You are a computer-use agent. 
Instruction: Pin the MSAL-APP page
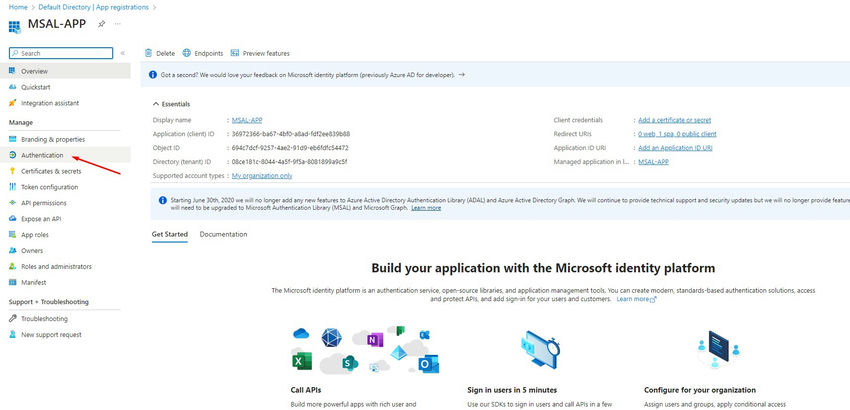click(101, 23)
